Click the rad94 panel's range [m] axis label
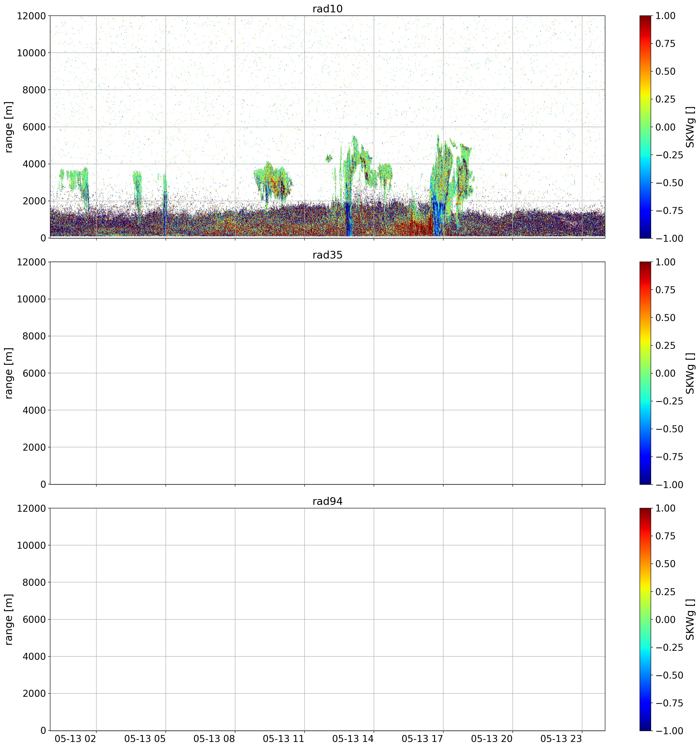Image resolution: width=700 pixels, height=748 pixels. [x=9, y=619]
